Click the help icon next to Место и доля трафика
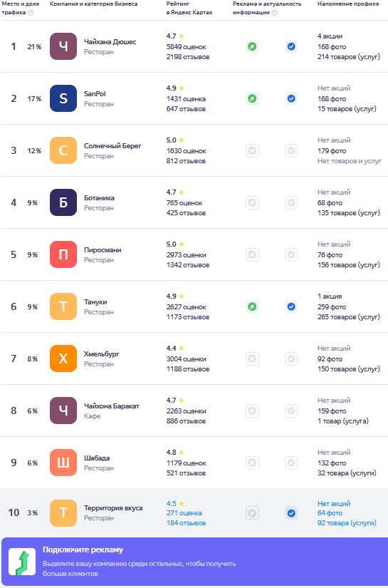The width and height of the screenshot is (388, 588). pos(31,13)
